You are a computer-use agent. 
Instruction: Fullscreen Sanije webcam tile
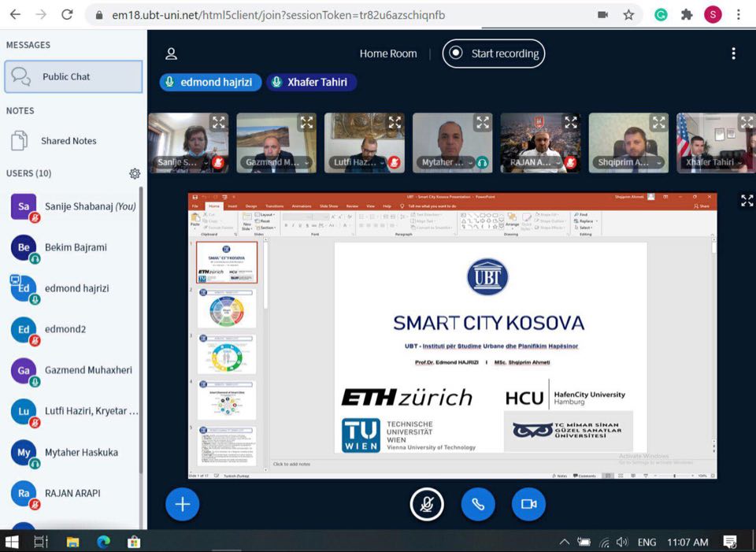218,123
